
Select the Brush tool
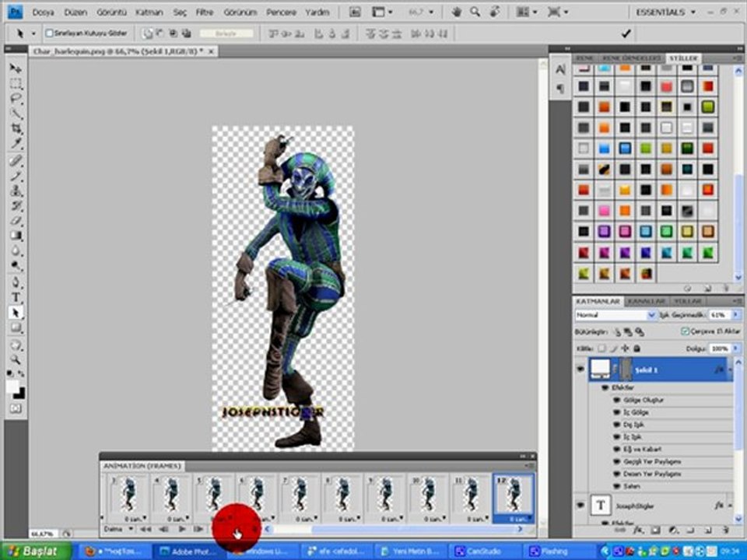pos(16,176)
